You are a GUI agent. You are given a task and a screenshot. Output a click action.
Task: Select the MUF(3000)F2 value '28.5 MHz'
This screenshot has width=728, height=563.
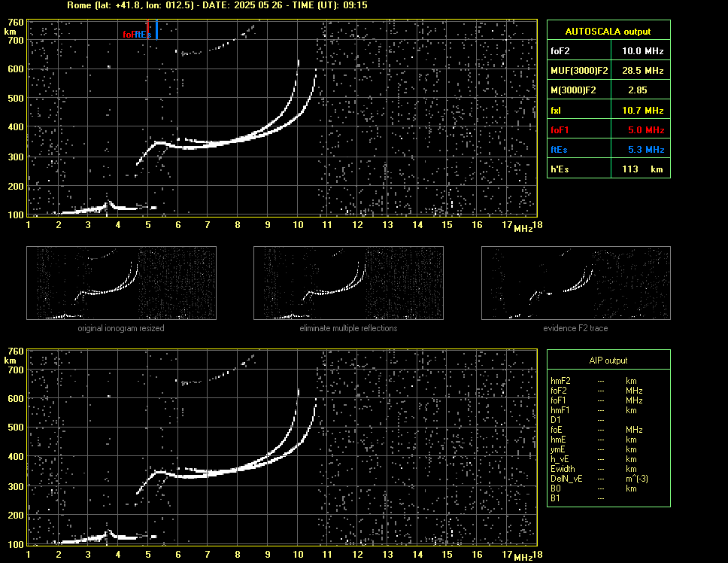[x=642, y=71]
